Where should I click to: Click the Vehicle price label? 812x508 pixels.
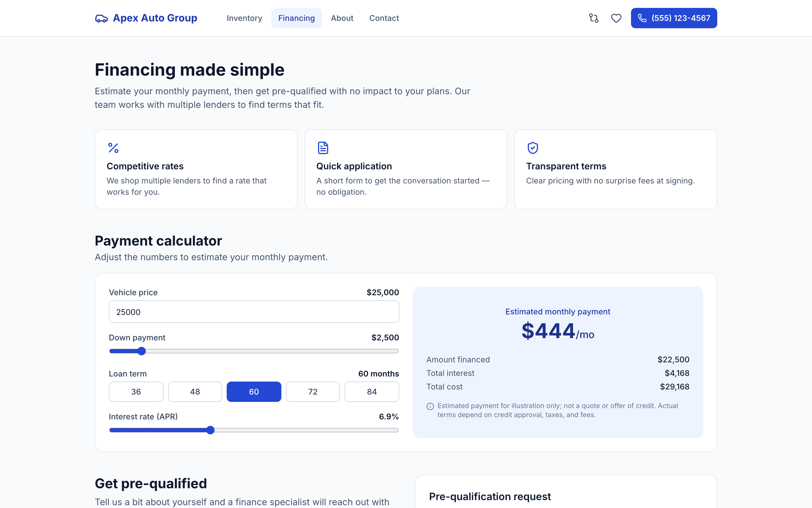click(133, 292)
